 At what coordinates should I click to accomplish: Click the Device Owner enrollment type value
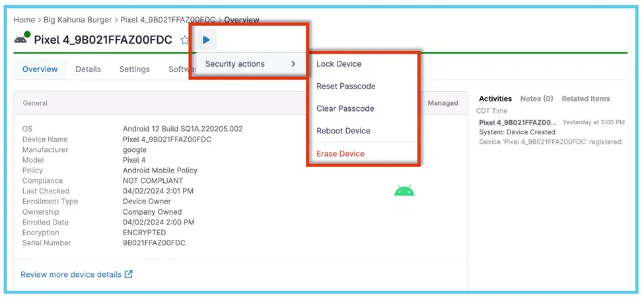coord(147,202)
